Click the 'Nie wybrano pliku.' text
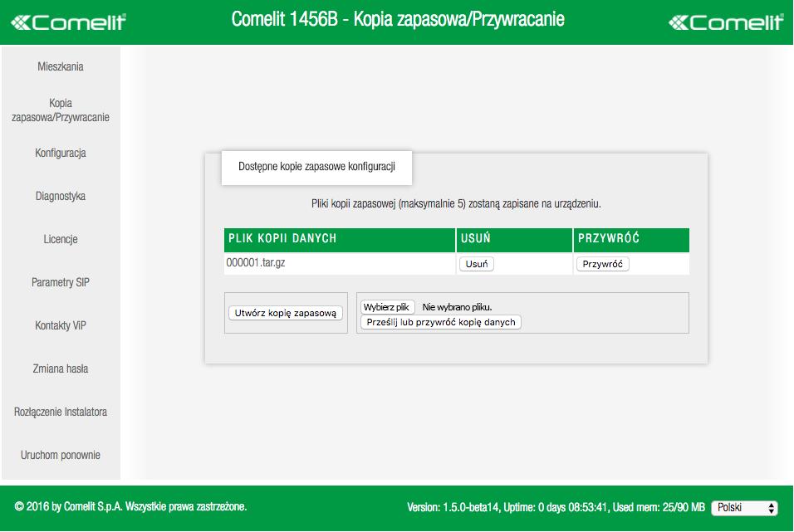 click(457, 307)
